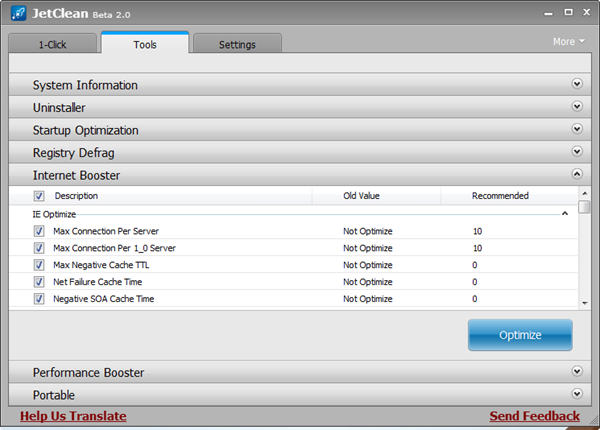
Task: Click the Performance Booster section title
Action: pos(88,373)
